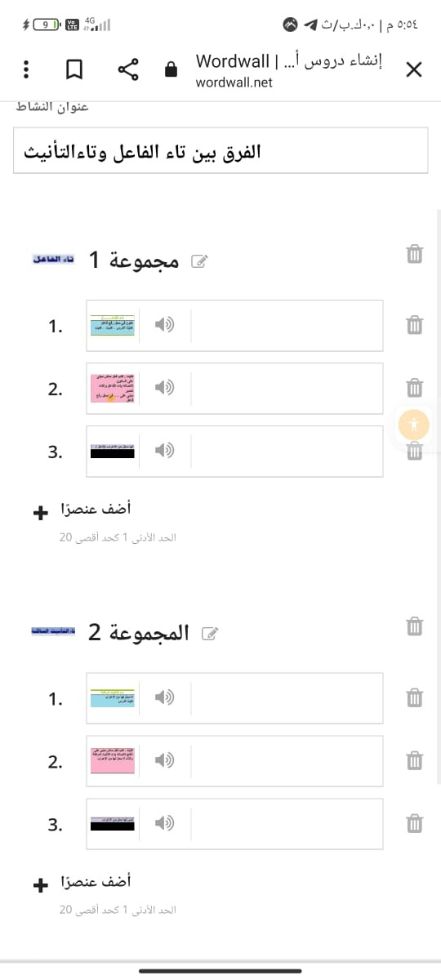The width and height of the screenshot is (441, 980).
Task: Click the activity title input field
Action: coord(220,150)
